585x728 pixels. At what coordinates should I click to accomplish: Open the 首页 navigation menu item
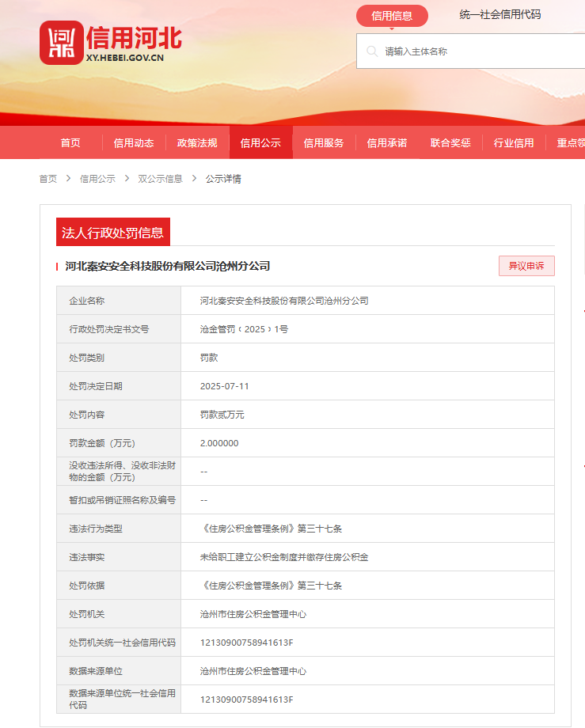point(70,143)
